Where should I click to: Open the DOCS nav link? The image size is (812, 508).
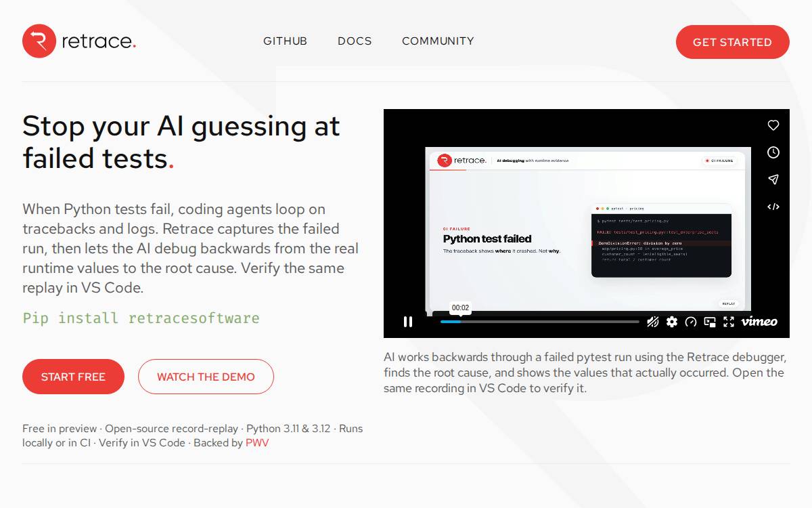click(355, 41)
